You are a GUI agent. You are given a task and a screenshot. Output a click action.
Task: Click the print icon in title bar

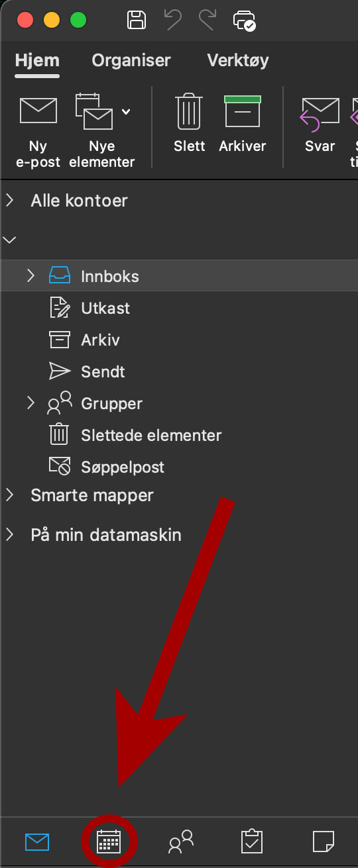coord(244,21)
